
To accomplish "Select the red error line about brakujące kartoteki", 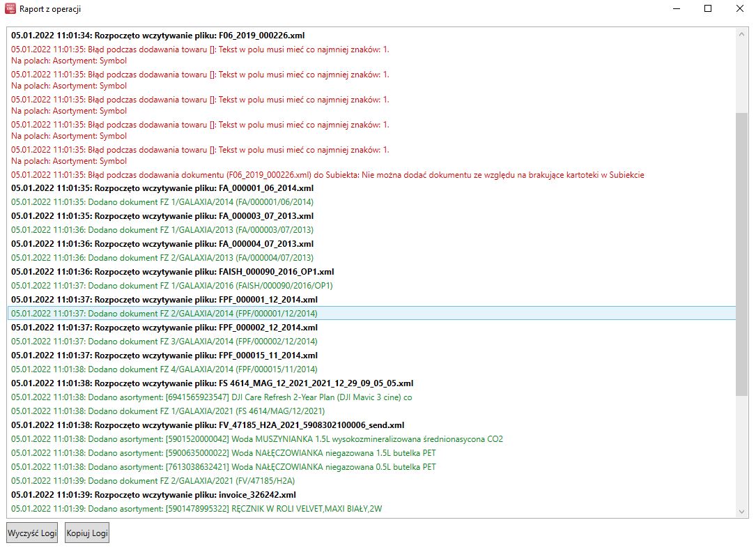I will click(327, 174).
